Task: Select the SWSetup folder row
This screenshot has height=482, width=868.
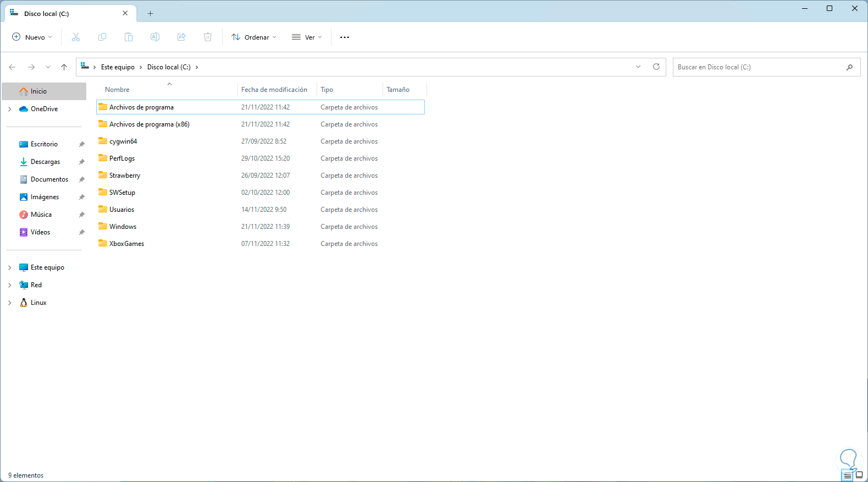Action: point(261,193)
